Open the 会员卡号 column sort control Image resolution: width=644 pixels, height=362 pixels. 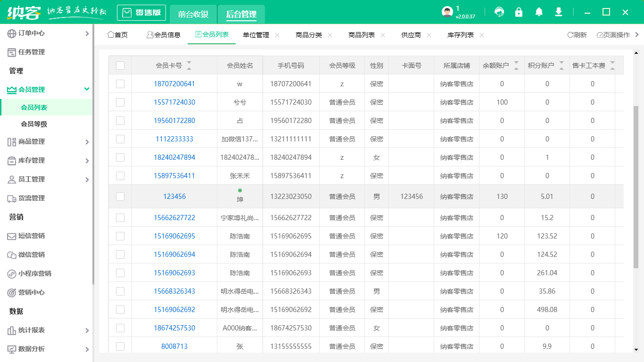(189, 65)
